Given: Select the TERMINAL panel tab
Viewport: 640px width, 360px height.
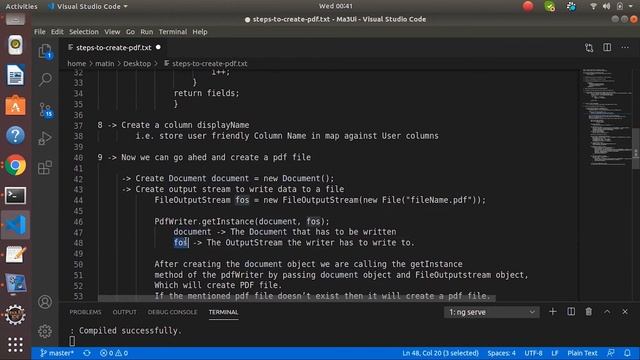Looking at the screenshot, I should click(x=223, y=312).
